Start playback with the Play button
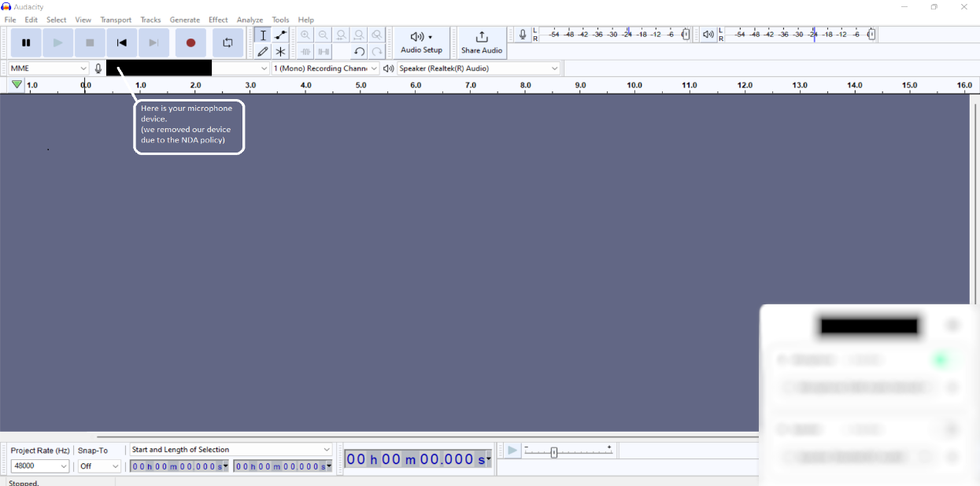Image resolution: width=980 pixels, height=486 pixels. coord(57,42)
